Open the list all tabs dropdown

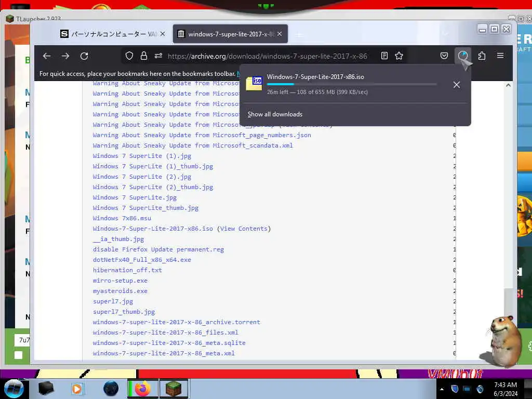tap(445, 34)
